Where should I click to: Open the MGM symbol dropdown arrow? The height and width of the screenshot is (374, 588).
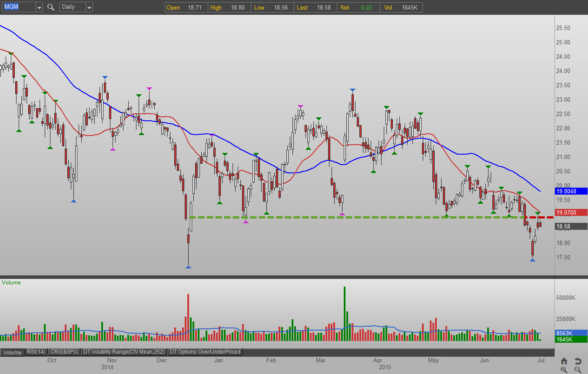click(x=39, y=7)
